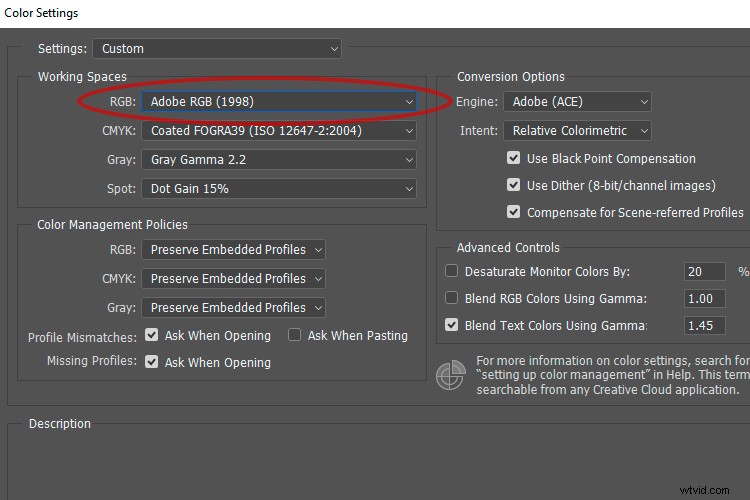This screenshot has width=750, height=500.
Task: Click the Color Settings dialog title
Action: pos(41,13)
